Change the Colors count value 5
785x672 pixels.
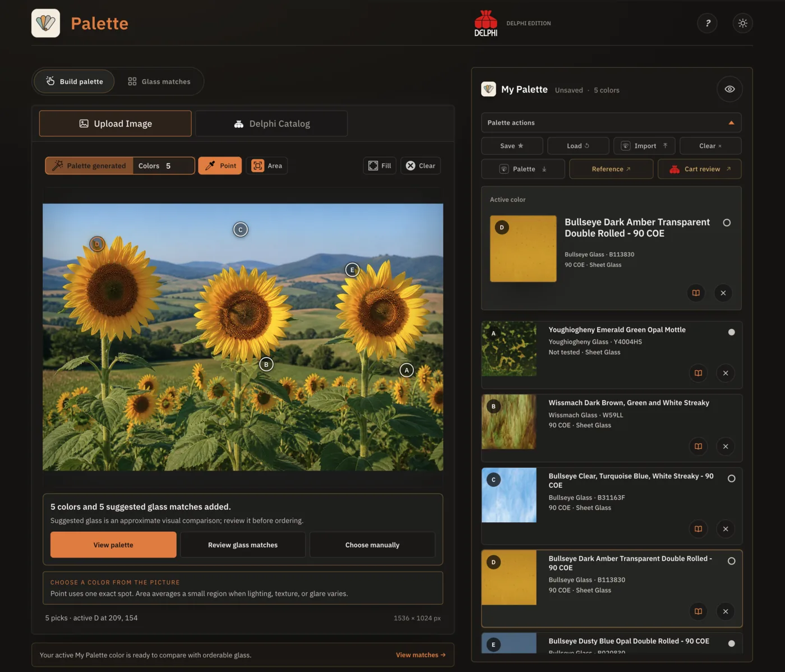168,166
